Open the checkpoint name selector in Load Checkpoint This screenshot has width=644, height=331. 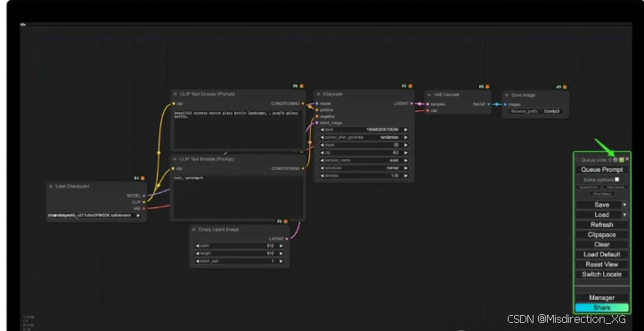click(94, 215)
